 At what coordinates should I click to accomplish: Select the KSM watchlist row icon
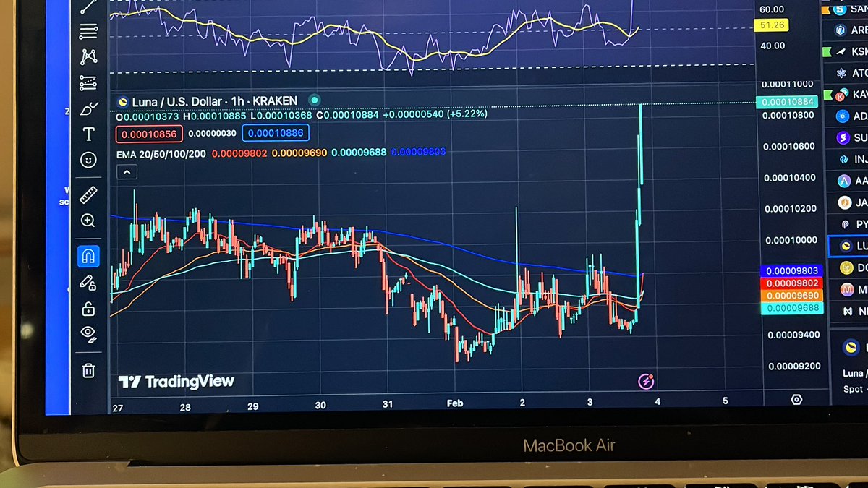pos(841,52)
